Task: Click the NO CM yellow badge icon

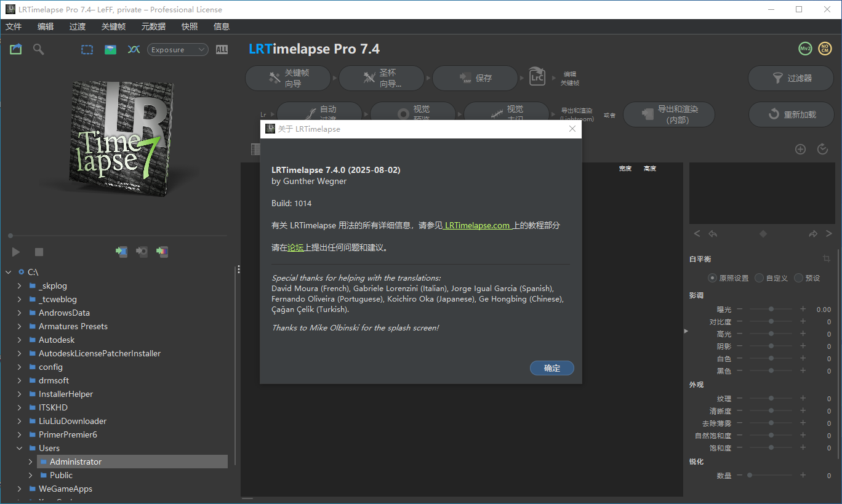Action: pos(825,49)
